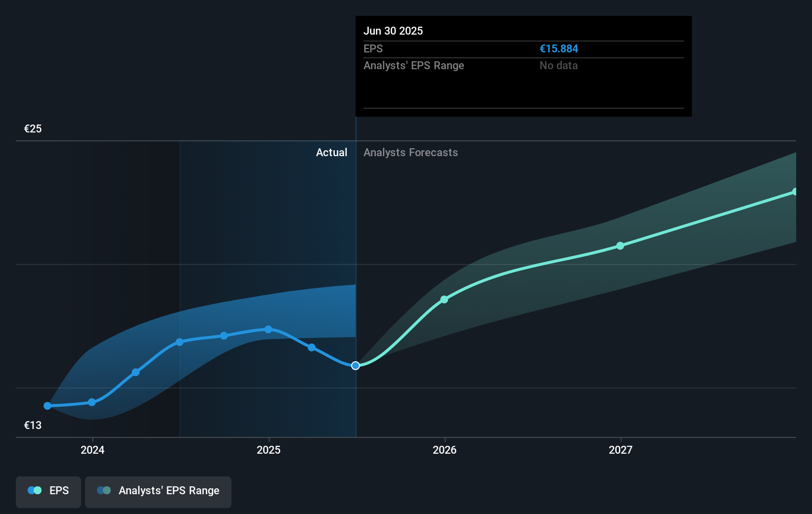Collapse the EPS tooltip row
The image size is (812, 514).
pyautogui.click(x=374, y=48)
